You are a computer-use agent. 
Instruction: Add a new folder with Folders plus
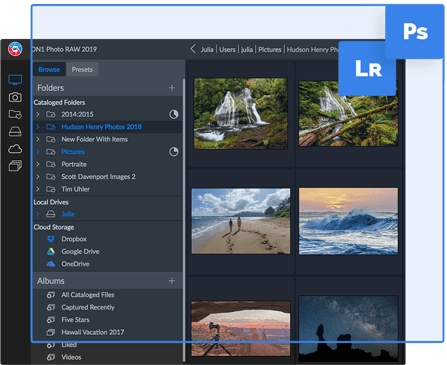172,88
